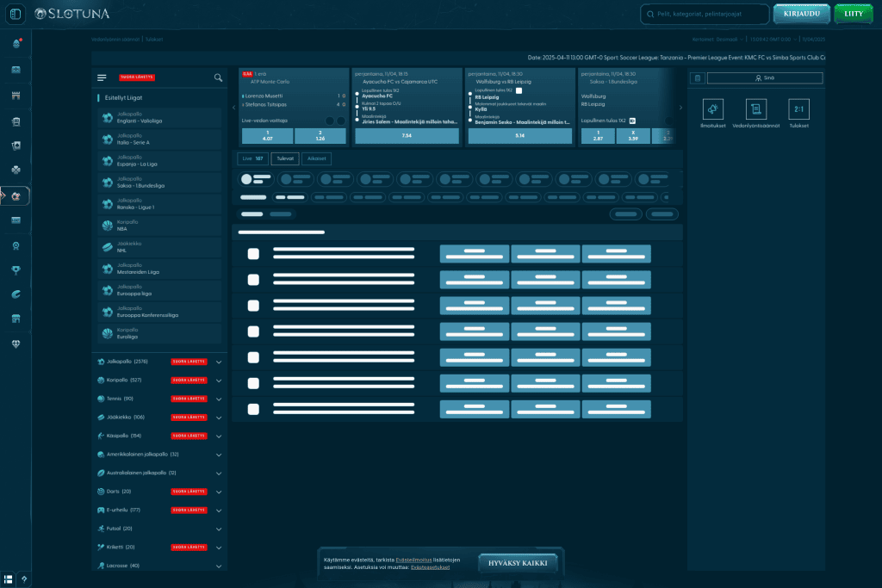Open the castle icon in left sidebar
The width and height of the screenshot is (882, 588).
pyautogui.click(x=16, y=96)
